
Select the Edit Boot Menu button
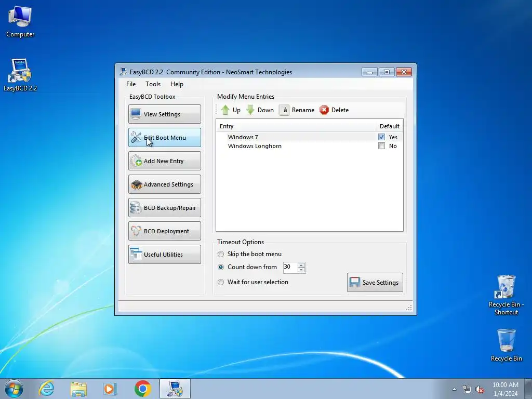coord(165,137)
